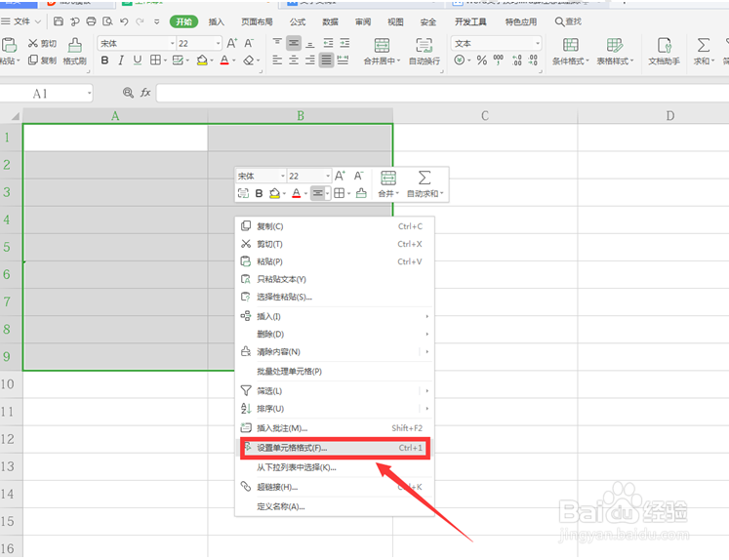Screen dimensions: 729x560
Task: Click the ribbon borders icon
Action: coord(155,60)
